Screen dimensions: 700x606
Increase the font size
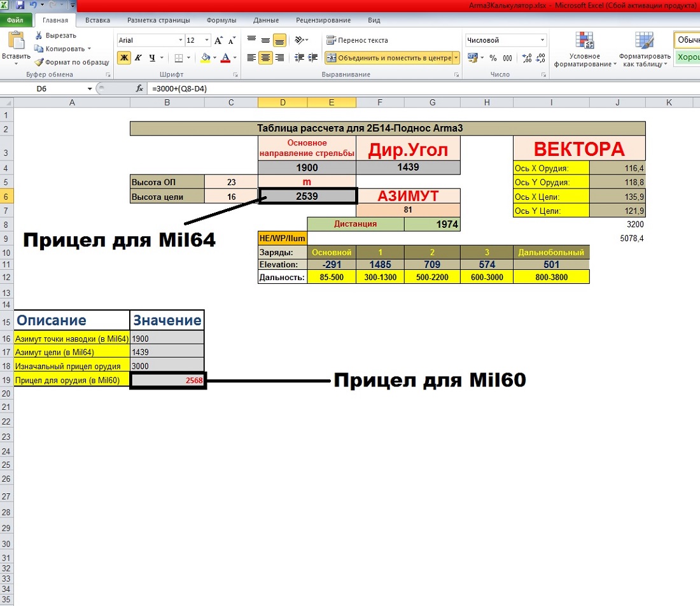[218, 41]
